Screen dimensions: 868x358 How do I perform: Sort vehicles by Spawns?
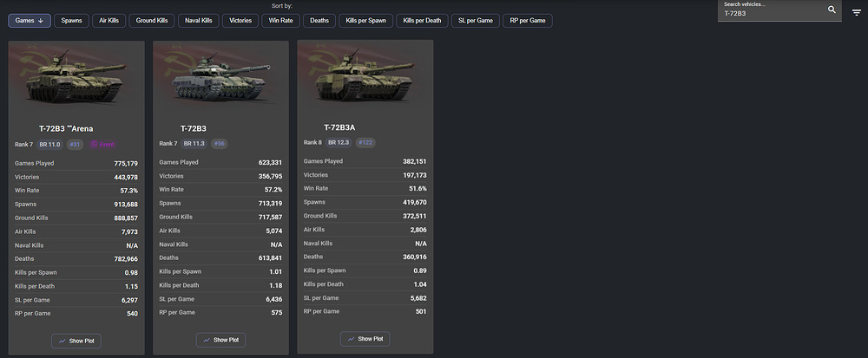(71, 21)
